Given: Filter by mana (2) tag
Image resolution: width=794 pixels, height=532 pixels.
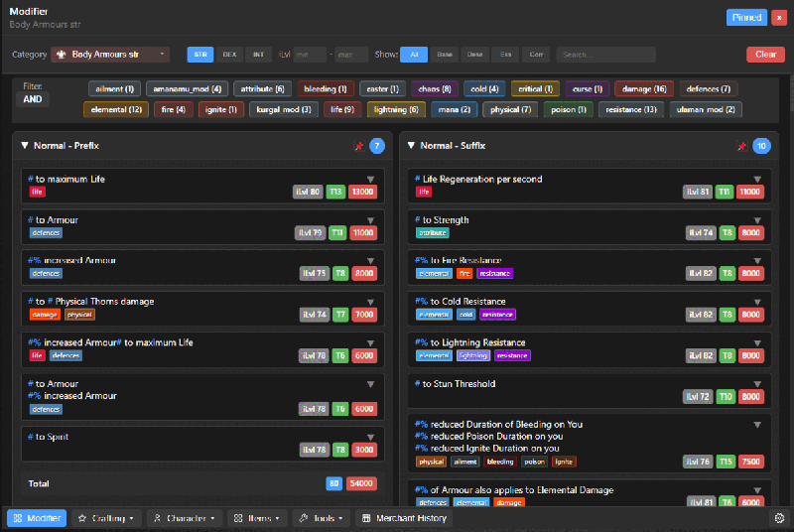Looking at the screenshot, I should pos(455,109).
